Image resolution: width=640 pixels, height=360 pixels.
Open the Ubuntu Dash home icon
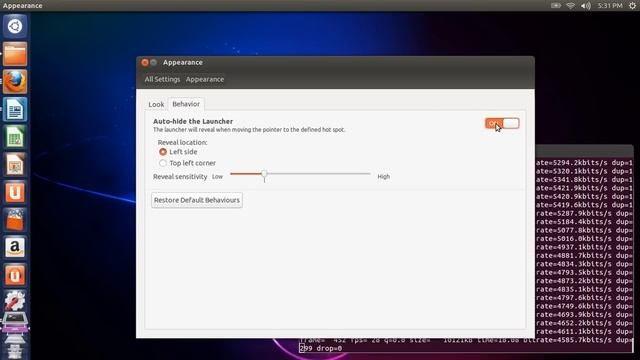tap(15, 26)
